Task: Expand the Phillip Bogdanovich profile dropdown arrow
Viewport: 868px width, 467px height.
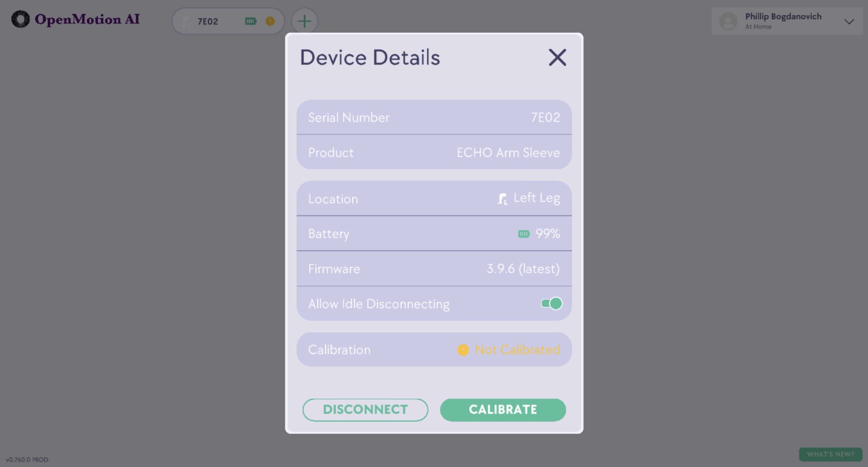Action: pos(849,22)
